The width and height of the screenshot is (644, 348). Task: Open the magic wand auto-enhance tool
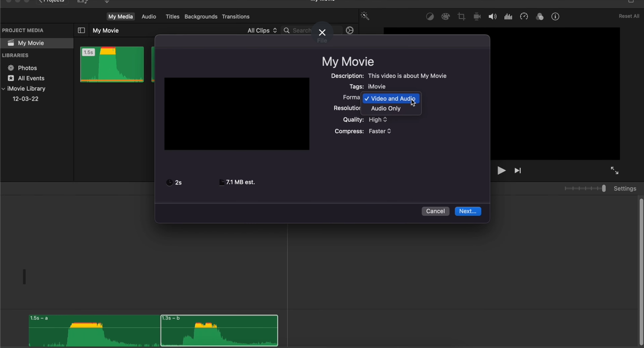365,16
